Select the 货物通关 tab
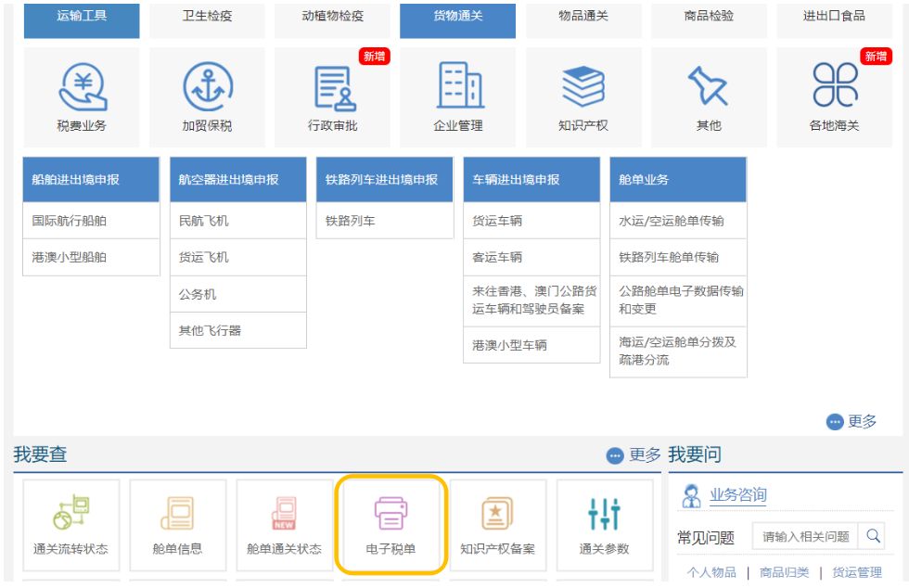Viewport: 909px width, 588px height. [x=458, y=20]
